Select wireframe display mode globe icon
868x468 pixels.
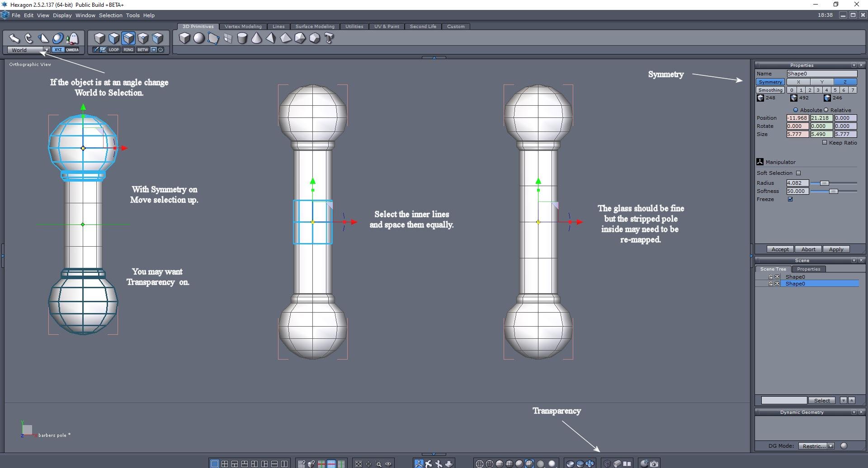(480, 463)
